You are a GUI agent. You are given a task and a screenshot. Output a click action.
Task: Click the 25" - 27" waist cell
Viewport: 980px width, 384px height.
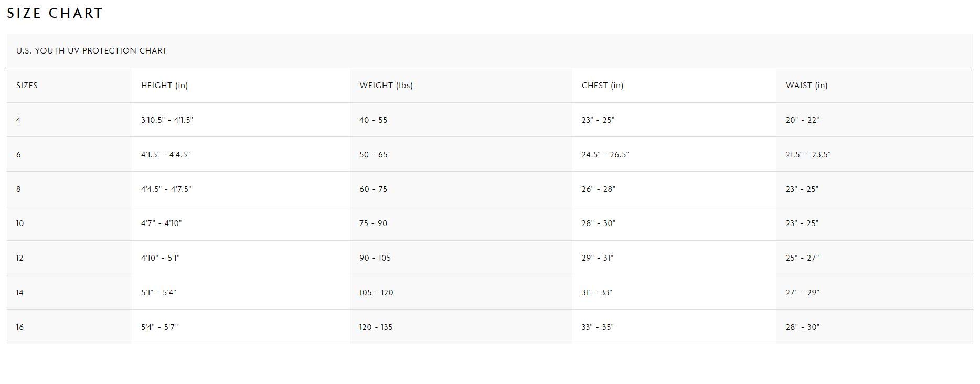pyautogui.click(x=802, y=258)
